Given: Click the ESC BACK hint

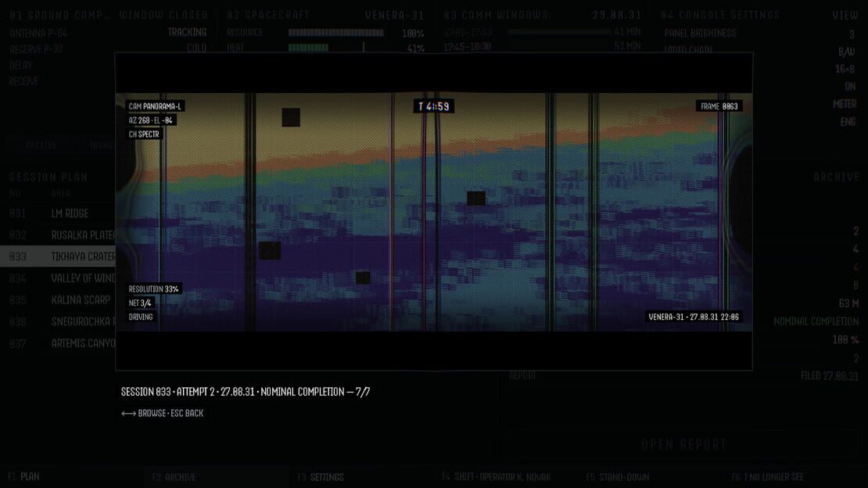Looking at the screenshot, I should click(x=187, y=414).
